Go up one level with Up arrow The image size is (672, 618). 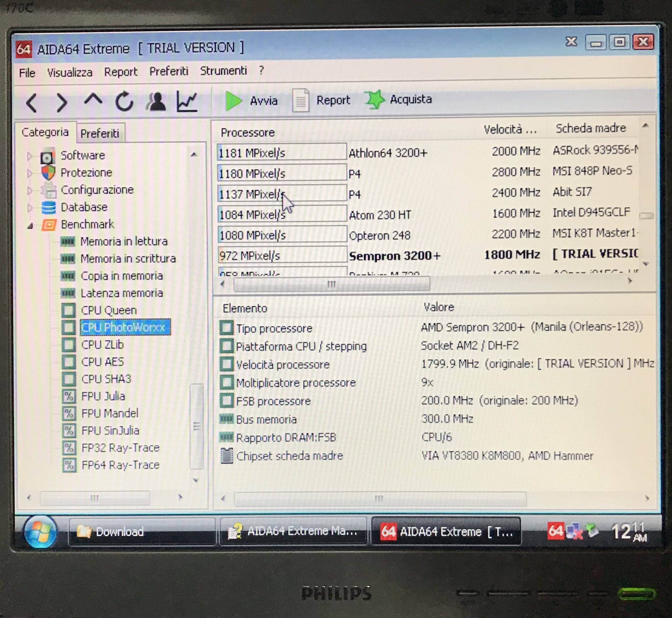pyautogui.click(x=93, y=100)
